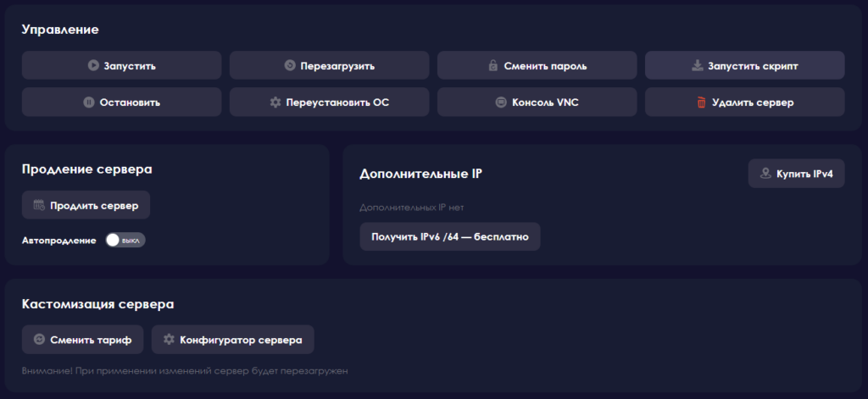Click the location pin icon in Купить IPv4

tap(765, 174)
